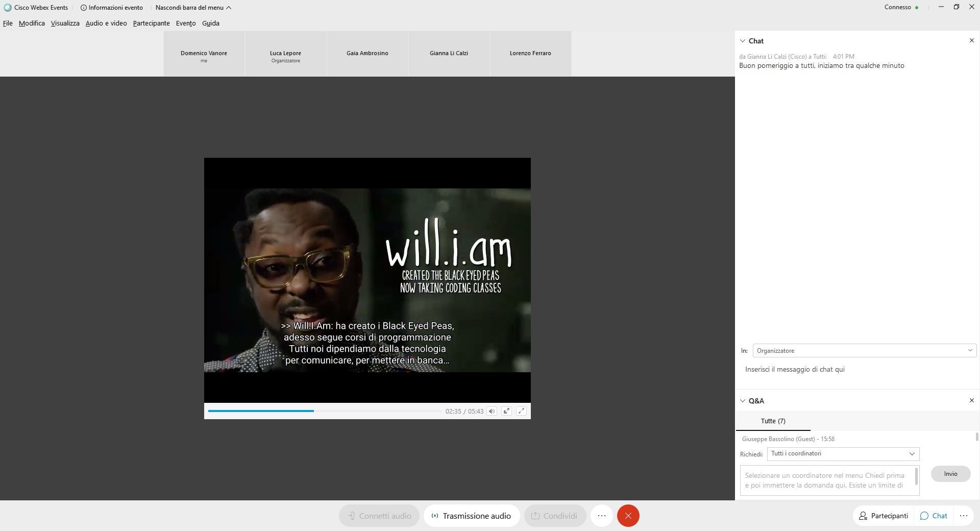The height and width of the screenshot is (531, 980).
Task: Seek the video progress bar
Action: [325, 411]
